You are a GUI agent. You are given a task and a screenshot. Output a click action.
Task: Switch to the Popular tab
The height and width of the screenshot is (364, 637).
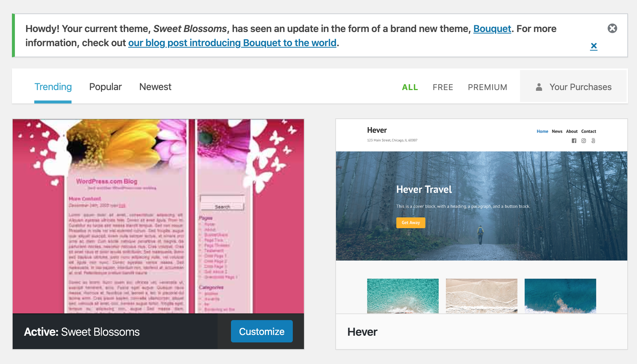(x=105, y=87)
